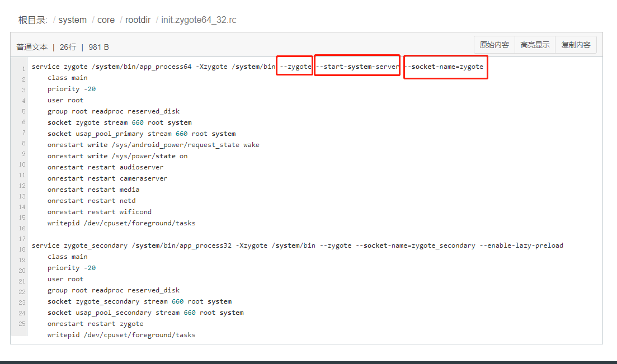Click the '--enable-lazy-preload' argument
The height and width of the screenshot is (364, 617).
[x=521, y=245]
